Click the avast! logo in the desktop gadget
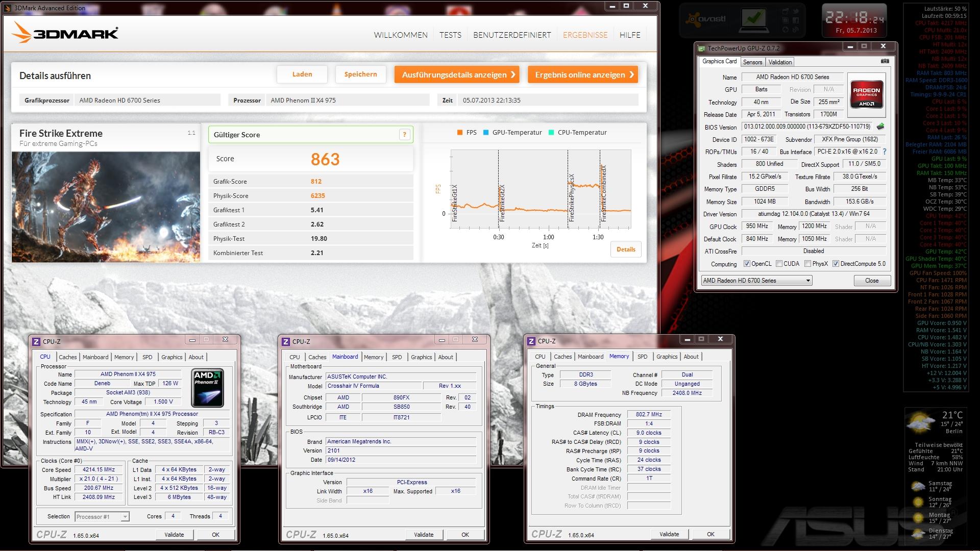The height and width of the screenshot is (551, 980). coord(705,19)
